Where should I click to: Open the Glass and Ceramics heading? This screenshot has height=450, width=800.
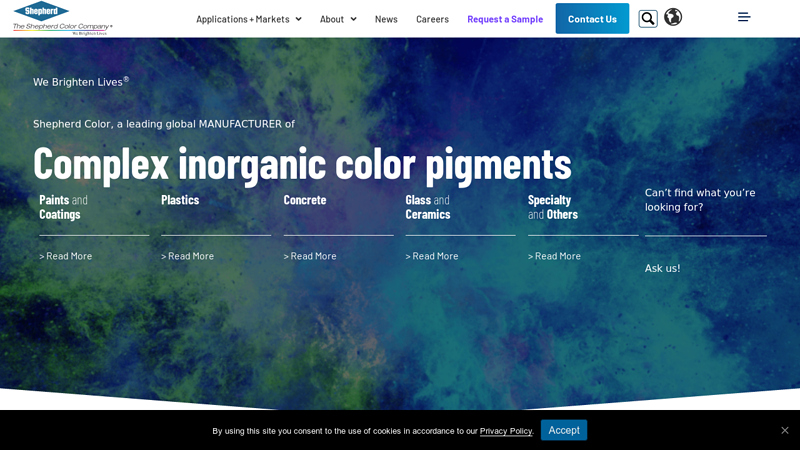pos(428,207)
